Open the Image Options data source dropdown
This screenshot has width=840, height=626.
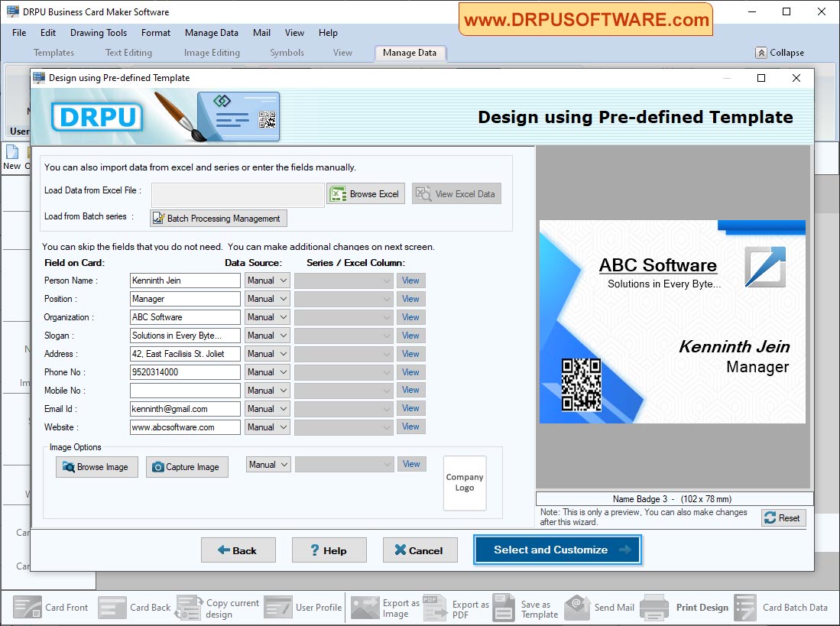click(x=268, y=463)
